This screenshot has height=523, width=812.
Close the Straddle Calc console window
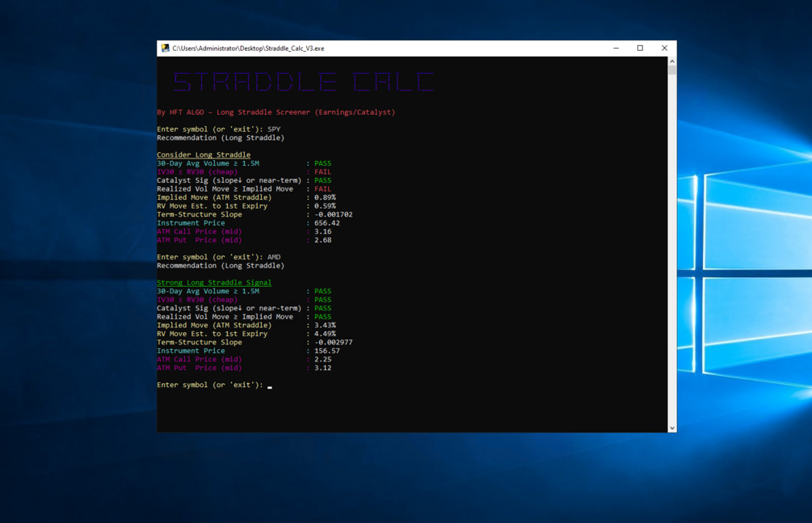coord(664,49)
